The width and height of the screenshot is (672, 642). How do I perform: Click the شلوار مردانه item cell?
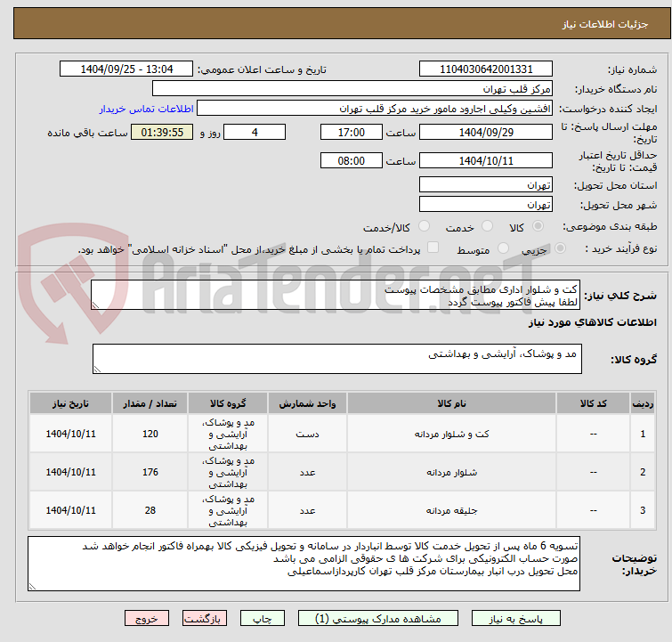452,472
